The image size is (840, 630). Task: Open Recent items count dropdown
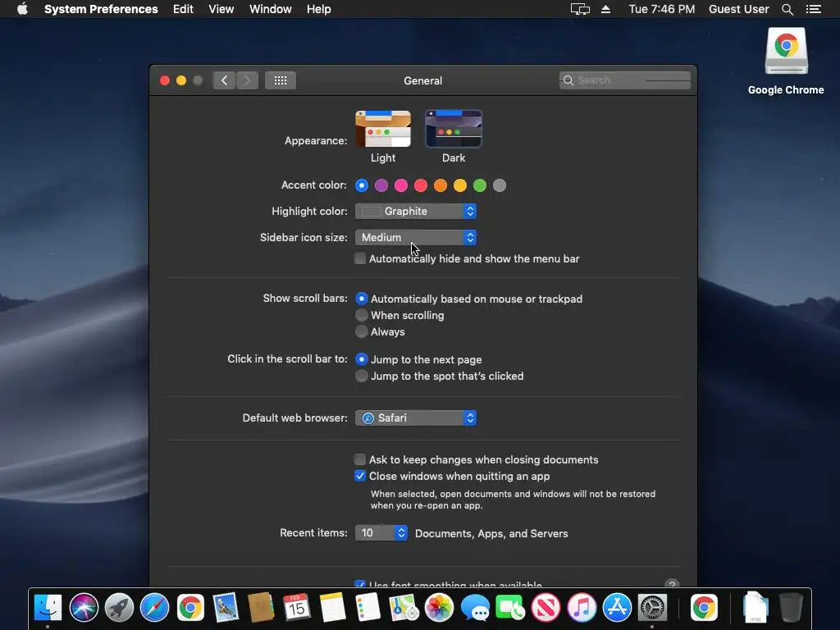(381, 532)
